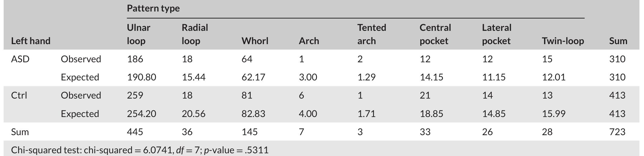This screenshot has width=644, height=156.
Task: Click the Tented arch column header
Action: point(372,34)
